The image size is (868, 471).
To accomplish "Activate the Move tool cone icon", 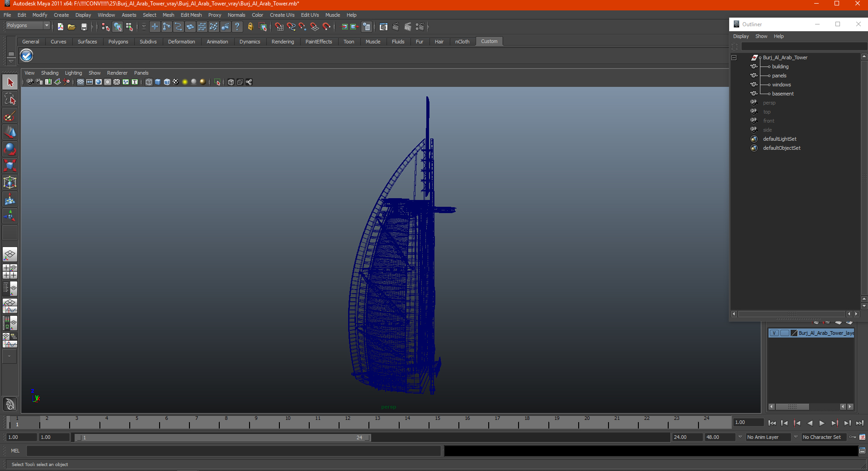I will click(10, 133).
